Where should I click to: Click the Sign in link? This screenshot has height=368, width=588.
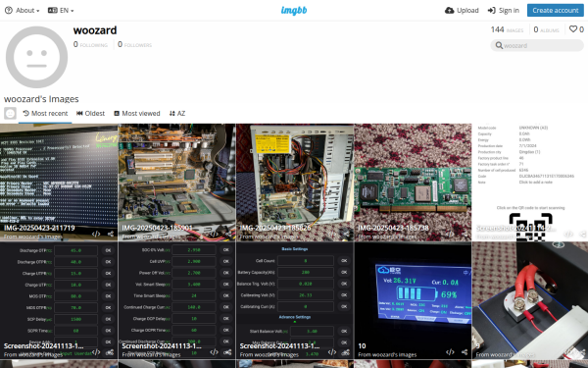tap(504, 11)
